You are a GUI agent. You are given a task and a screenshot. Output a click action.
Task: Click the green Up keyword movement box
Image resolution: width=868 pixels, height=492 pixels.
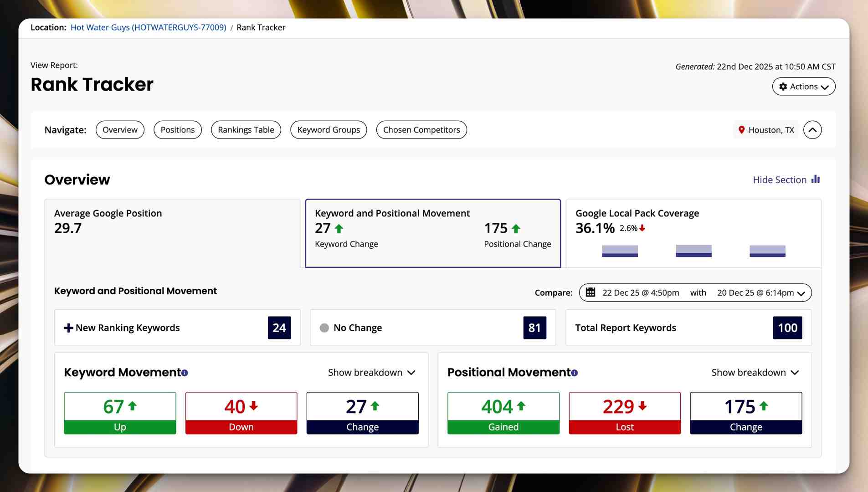[120, 413]
